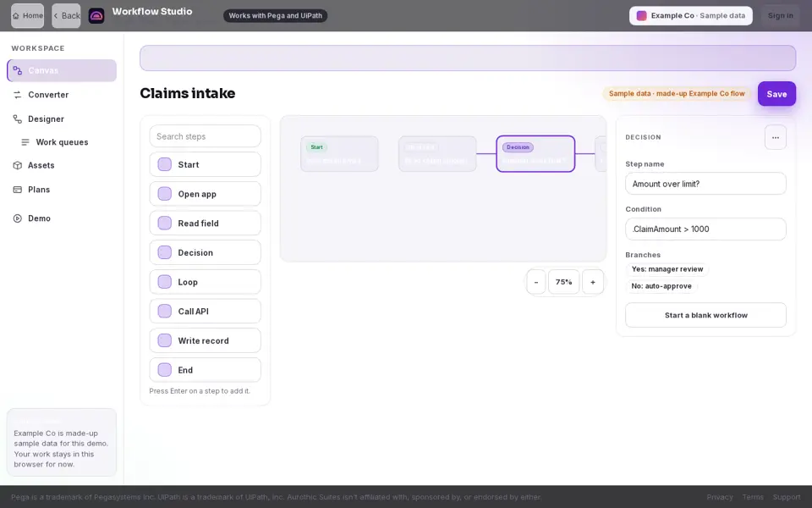Select the Canvas workspace item
This screenshot has height=508, width=812.
coord(62,70)
